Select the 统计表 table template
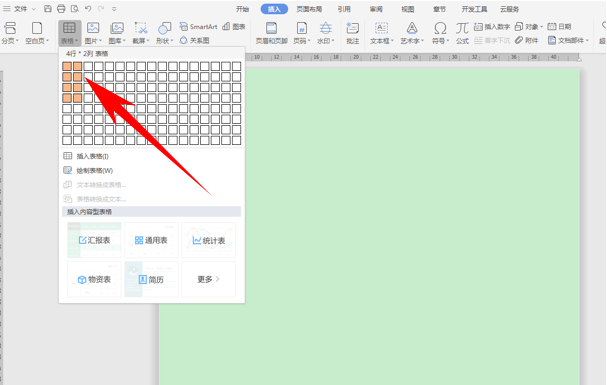This screenshot has height=385, width=607. tap(209, 240)
